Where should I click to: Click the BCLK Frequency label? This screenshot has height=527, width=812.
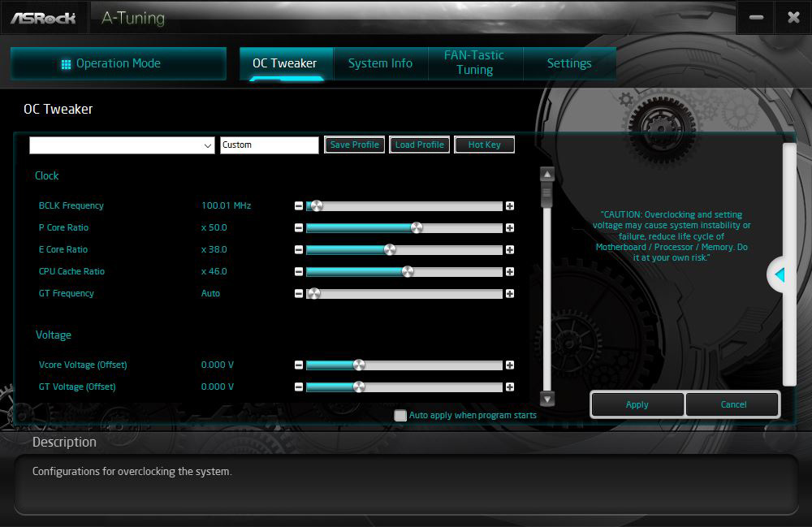tap(71, 205)
